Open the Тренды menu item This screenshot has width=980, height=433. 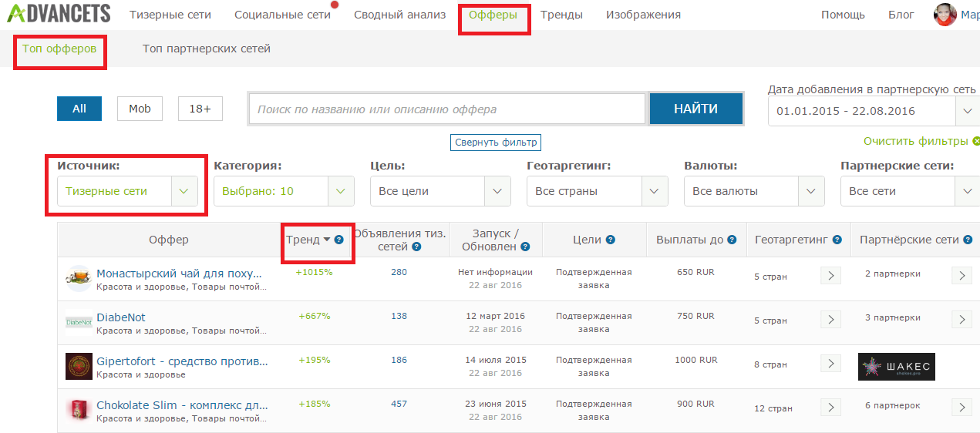coord(561,15)
